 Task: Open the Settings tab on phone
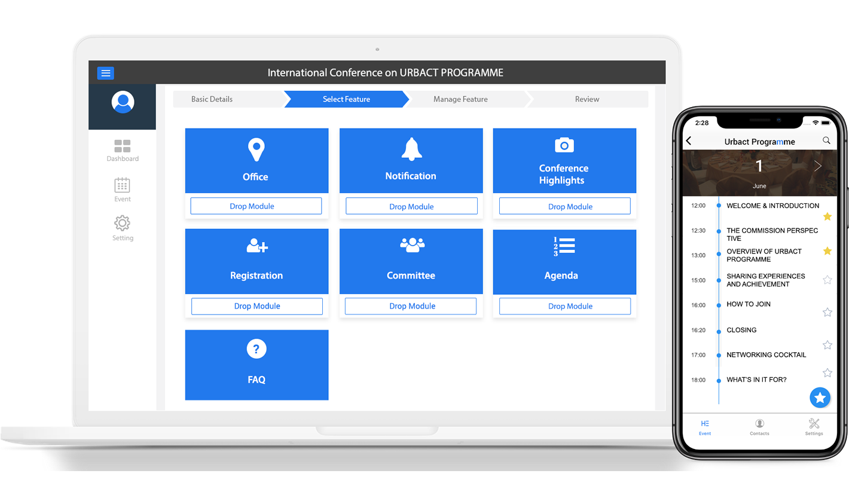814,427
